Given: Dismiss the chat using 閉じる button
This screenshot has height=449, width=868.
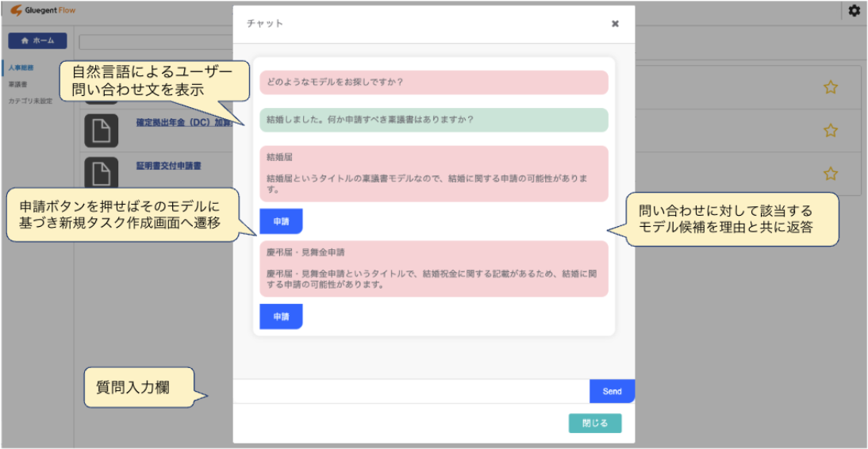Looking at the screenshot, I should (x=594, y=424).
